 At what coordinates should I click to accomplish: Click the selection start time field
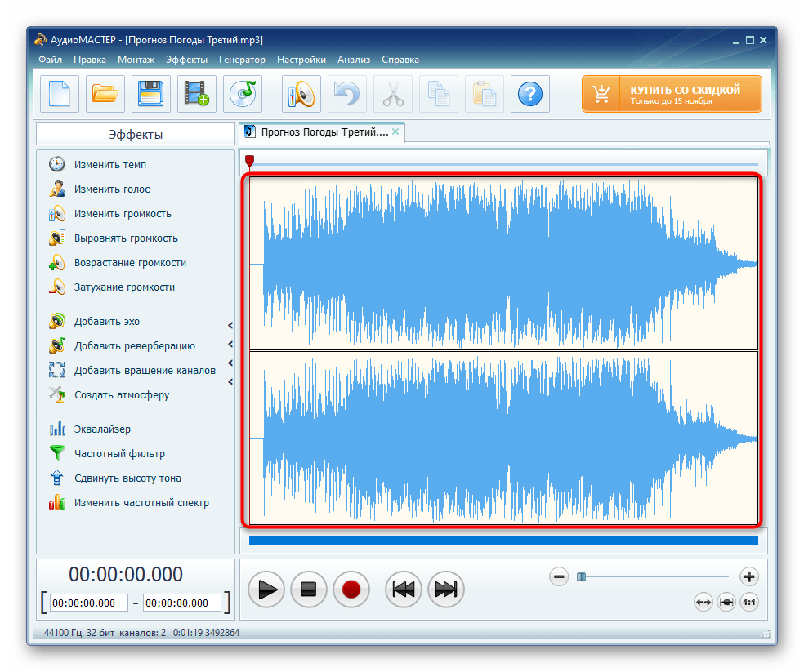pos(88,603)
